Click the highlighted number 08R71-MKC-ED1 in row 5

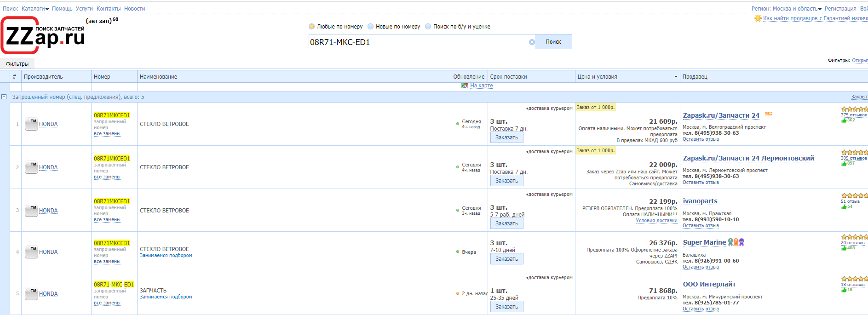[114, 285]
